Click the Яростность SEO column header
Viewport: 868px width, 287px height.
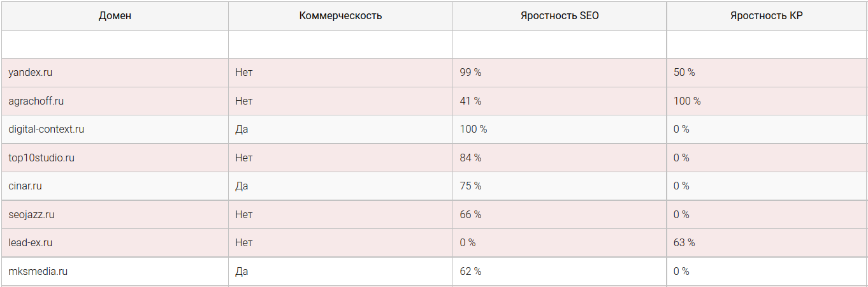[x=560, y=16]
